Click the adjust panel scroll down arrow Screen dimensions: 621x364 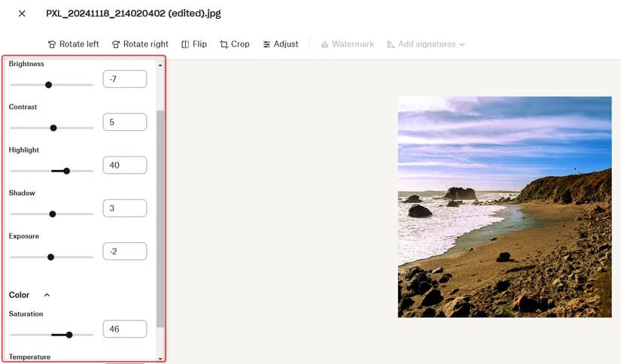[x=160, y=359]
